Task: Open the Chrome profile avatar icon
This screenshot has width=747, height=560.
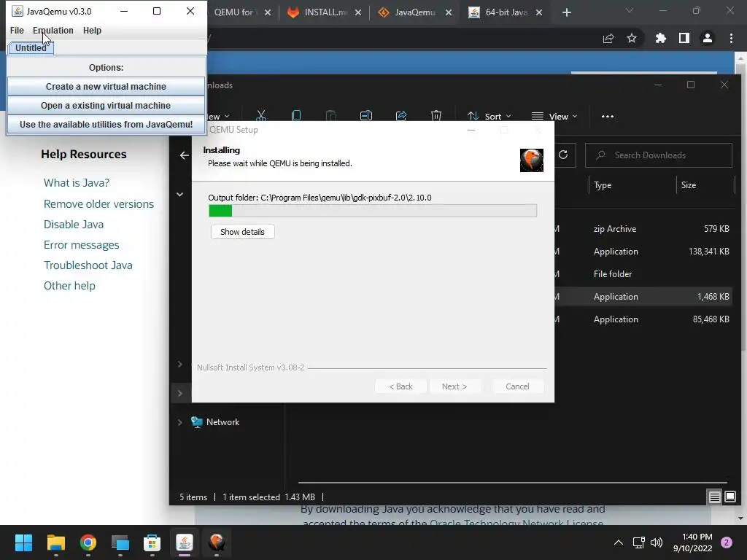Action: (x=708, y=38)
